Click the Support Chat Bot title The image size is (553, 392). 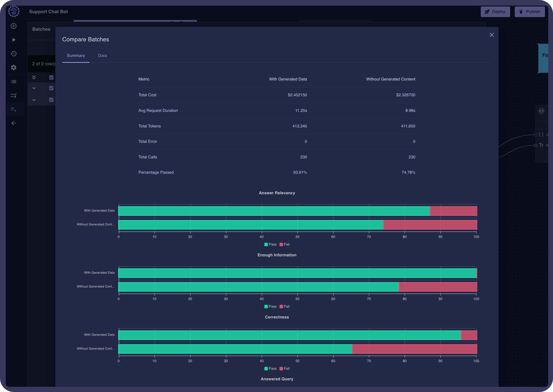(x=48, y=12)
